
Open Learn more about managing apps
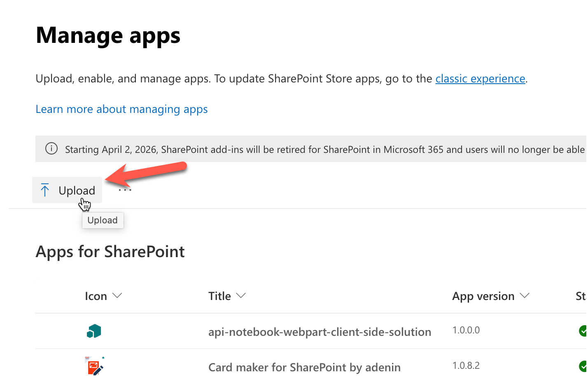coord(121,109)
